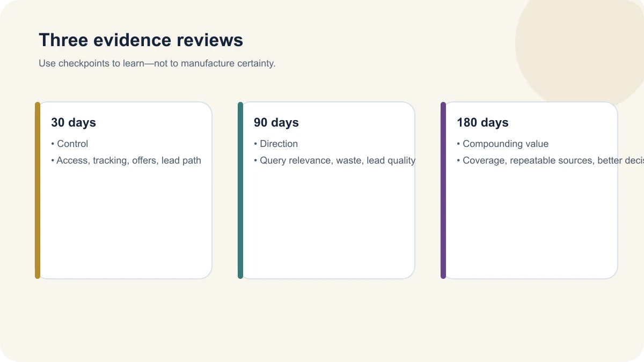644x362 pixels.
Task: Select the '180 days' card title
Action: [x=482, y=122]
